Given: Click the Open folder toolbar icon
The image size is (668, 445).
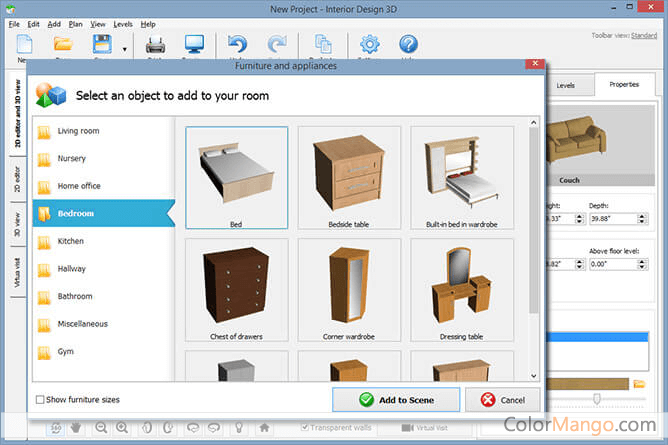Looking at the screenshot, I should (64, 45).
